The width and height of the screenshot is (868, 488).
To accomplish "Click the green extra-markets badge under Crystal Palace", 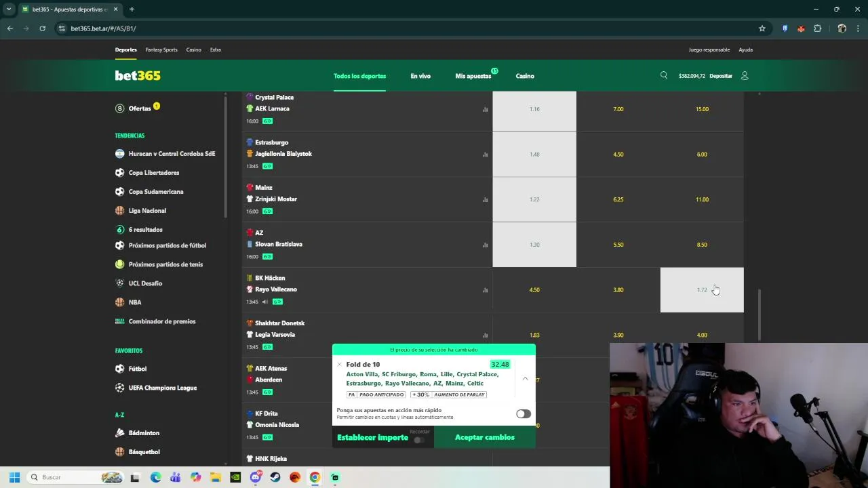I will (267, 121).
